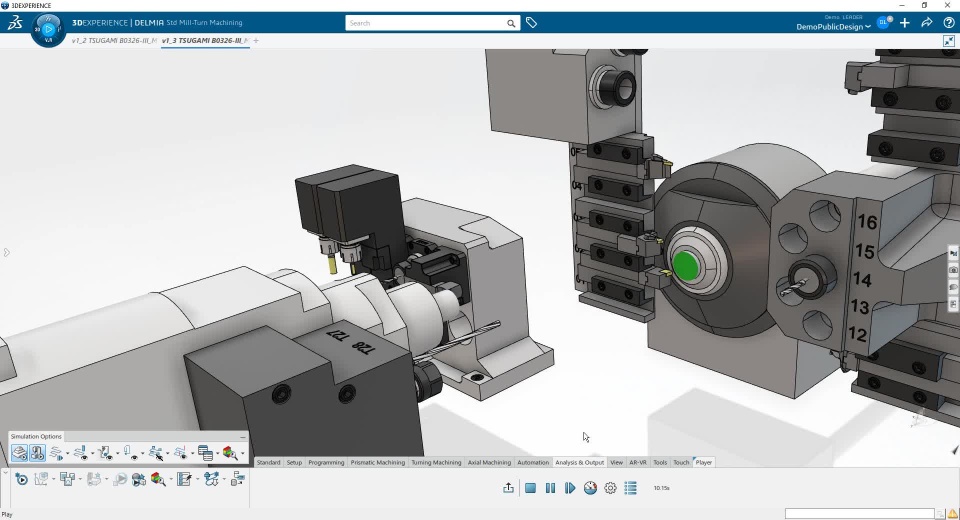The image size is (960, 520).
Task: Open the Axial Machining tab
Action: tap(489, 462)
